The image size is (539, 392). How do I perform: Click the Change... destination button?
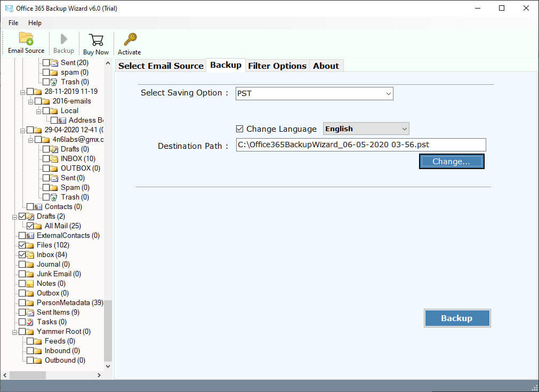coord(452,162)
